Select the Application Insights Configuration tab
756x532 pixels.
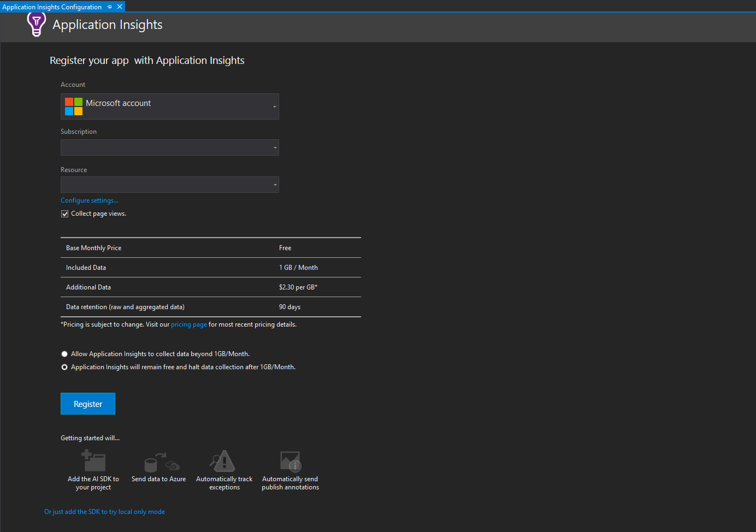pos(52,7)
